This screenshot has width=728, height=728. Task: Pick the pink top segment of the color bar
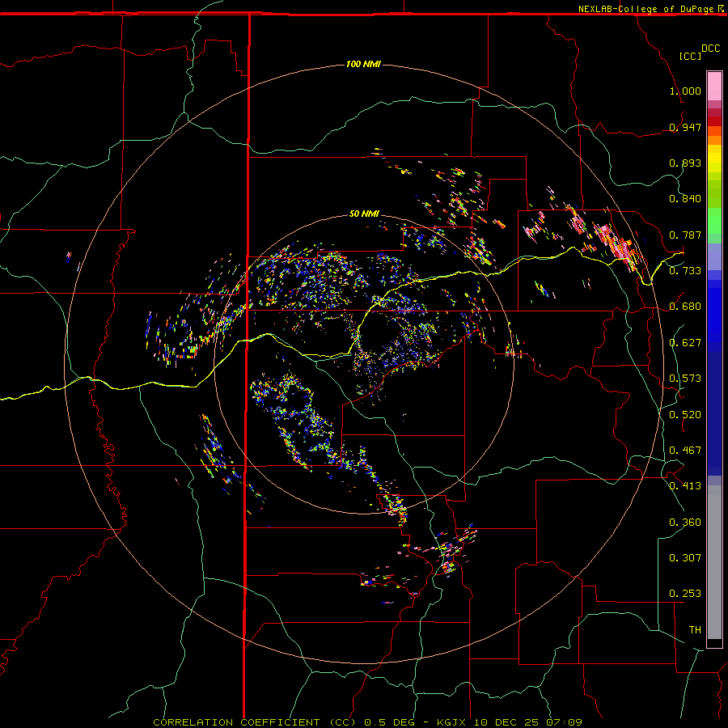tap(714, 87)
